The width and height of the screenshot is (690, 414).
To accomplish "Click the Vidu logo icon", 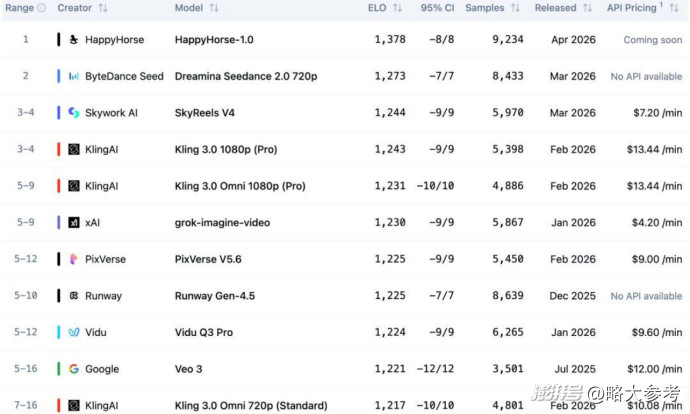I will [74, 332].
